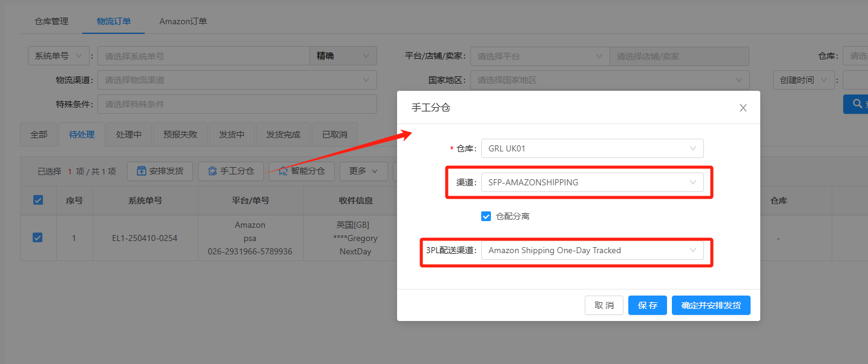
Task: Switch to the Amazon订单 tab
Action: click(x=183, y=21)
